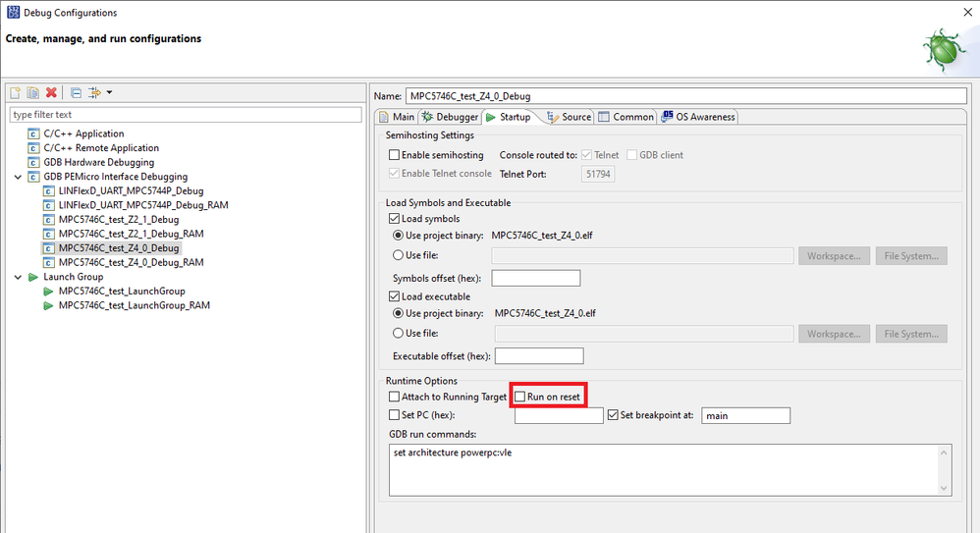Click icon of LINFlexD_UART_MPC5744P_Debug item

[48, 191]
